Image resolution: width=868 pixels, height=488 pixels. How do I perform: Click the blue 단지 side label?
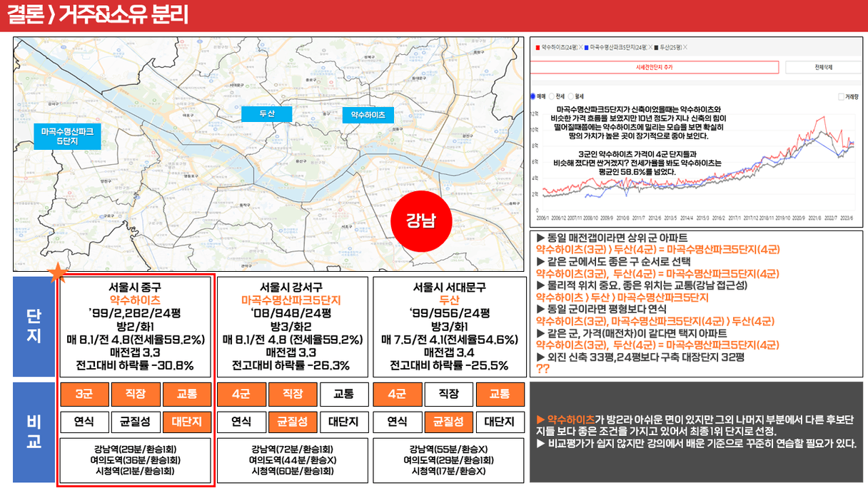point(34,325)
